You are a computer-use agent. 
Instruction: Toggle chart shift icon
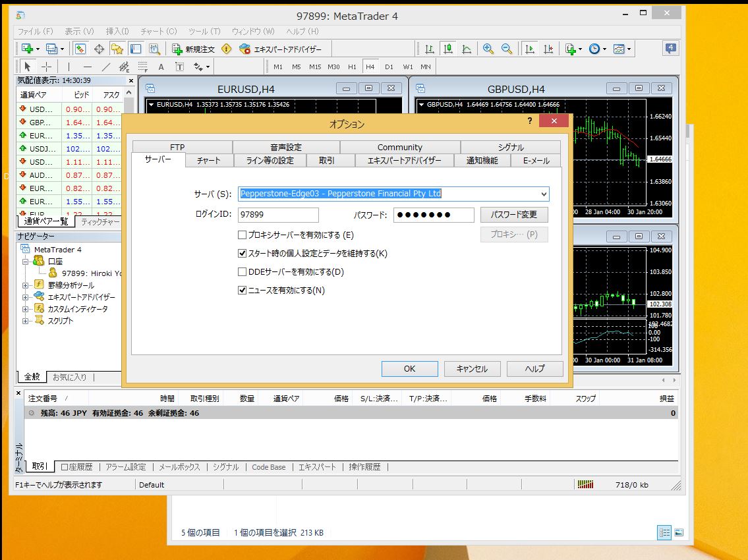548,49
